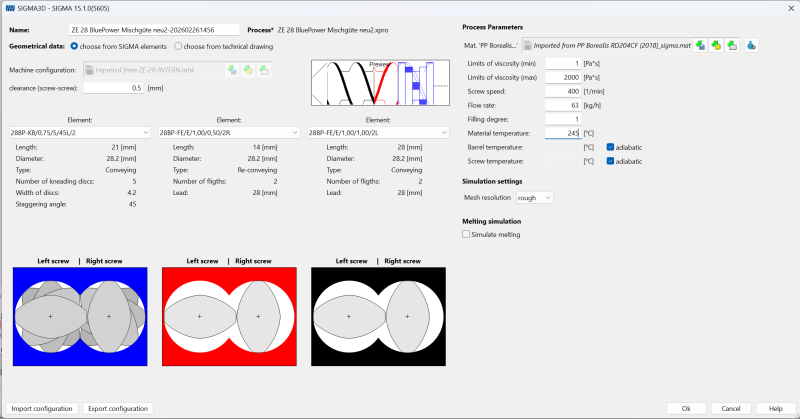
Task: Toggle adiabatic checkbox for Screw temperature
Action: (610, 161)
